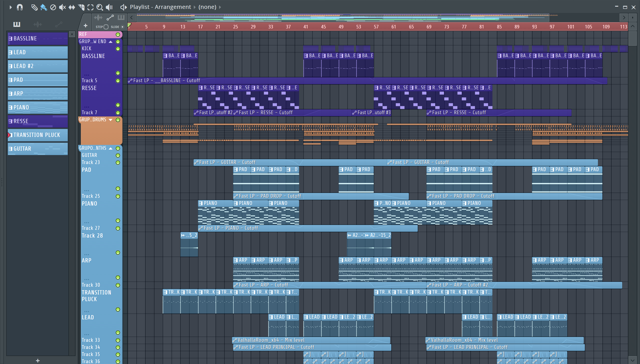Mute the GUITAR track
This screenshot has width=640, height=364.
pos(118,156)
